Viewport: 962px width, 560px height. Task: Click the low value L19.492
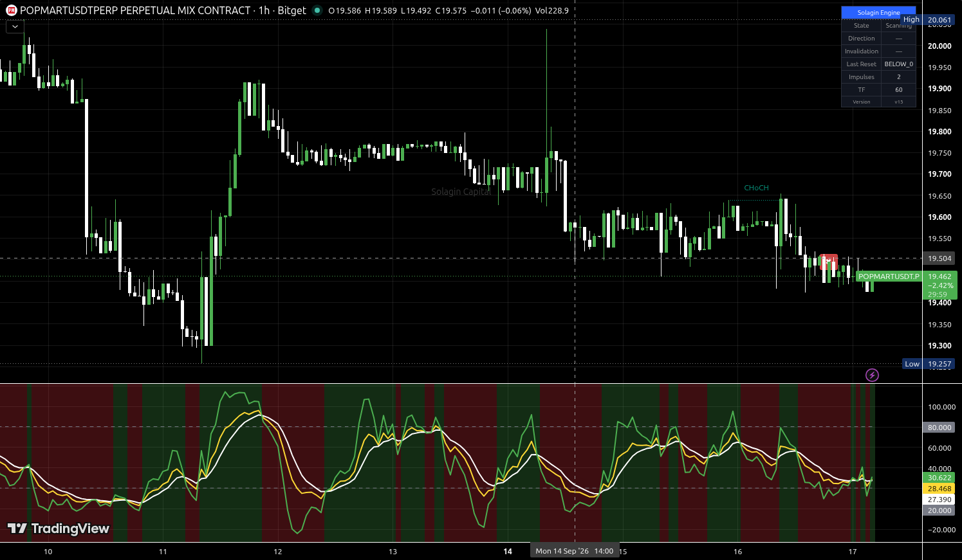416,10
